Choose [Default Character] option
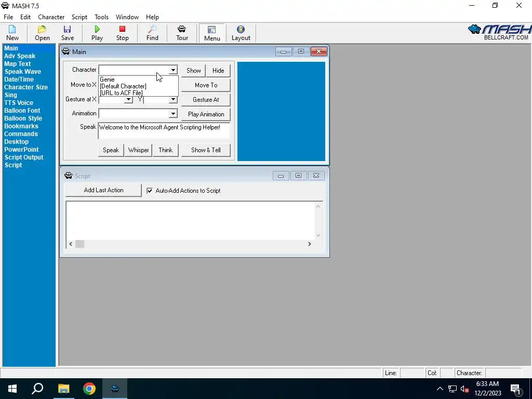The image size is (532, 399). (138, 86)
